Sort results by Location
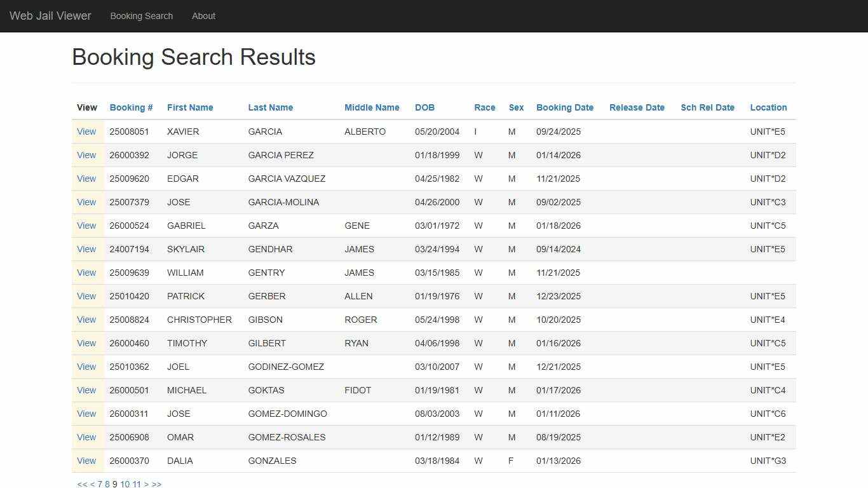Viewport: 868px width, 488px height. click(768, 107)
